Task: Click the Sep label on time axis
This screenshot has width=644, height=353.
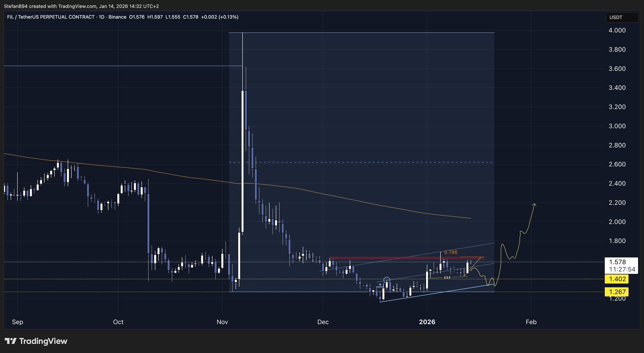Action: [17, 322]
